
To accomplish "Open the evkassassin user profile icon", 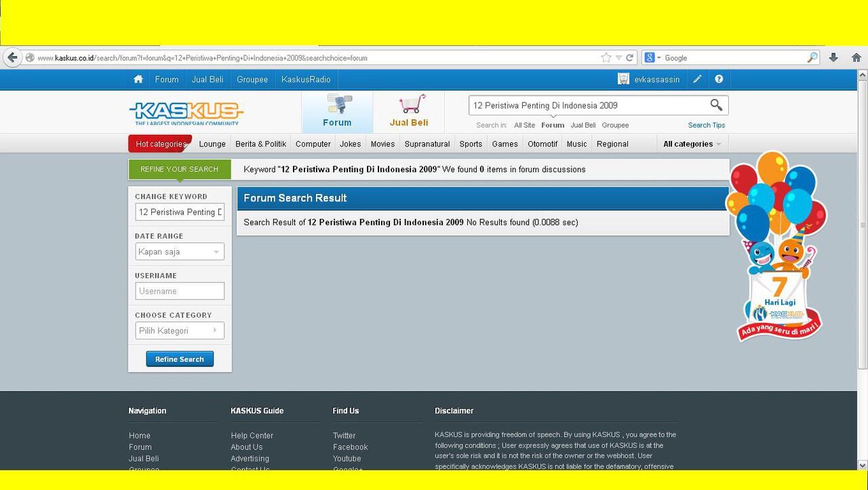I will (x=623, y=79).
